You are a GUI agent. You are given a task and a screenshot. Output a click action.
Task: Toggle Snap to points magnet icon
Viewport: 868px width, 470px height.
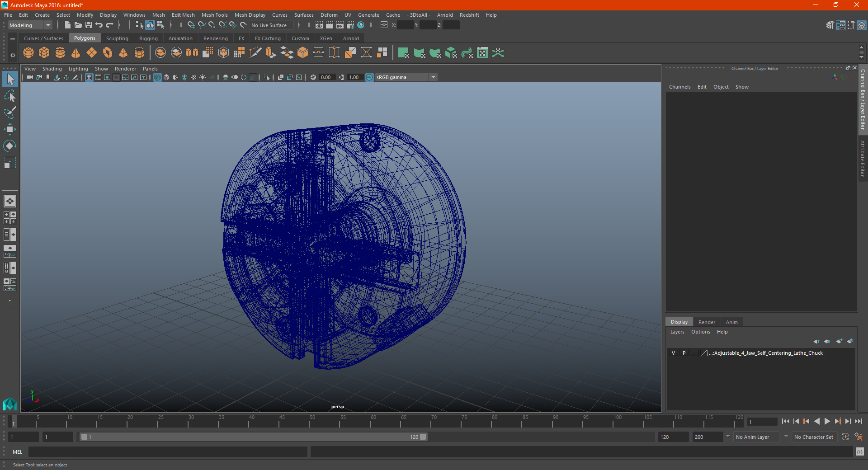212,25
